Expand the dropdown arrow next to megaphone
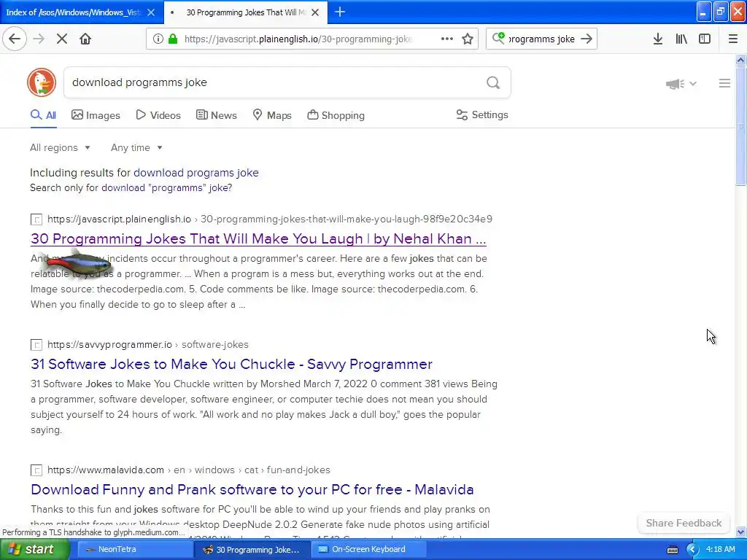 (x=693, y=83)
